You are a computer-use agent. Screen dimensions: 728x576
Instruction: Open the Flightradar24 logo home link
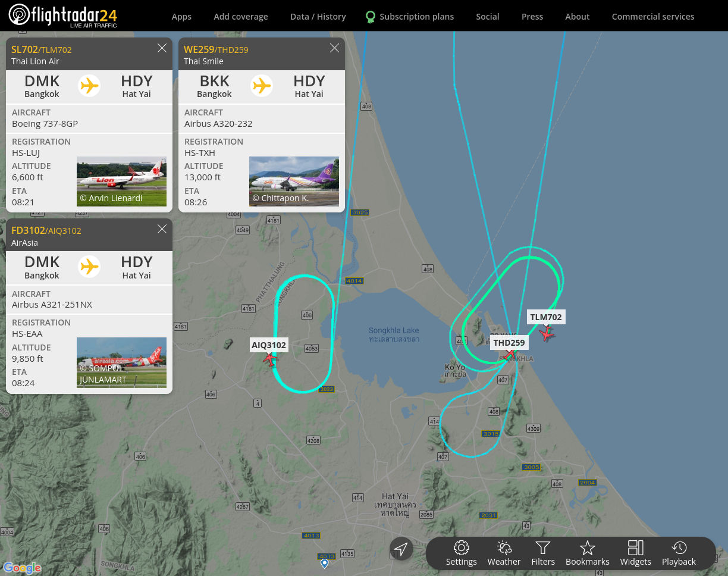tap(63, 16)
